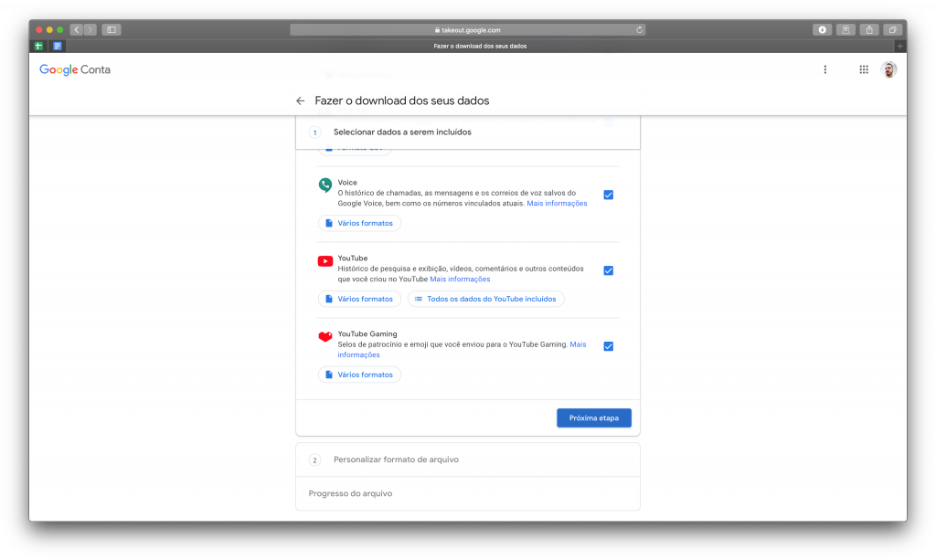Reload the takeout.google.com page
Image resolution: width=936 pixels, height=560 pixels.
click(639, 30)
